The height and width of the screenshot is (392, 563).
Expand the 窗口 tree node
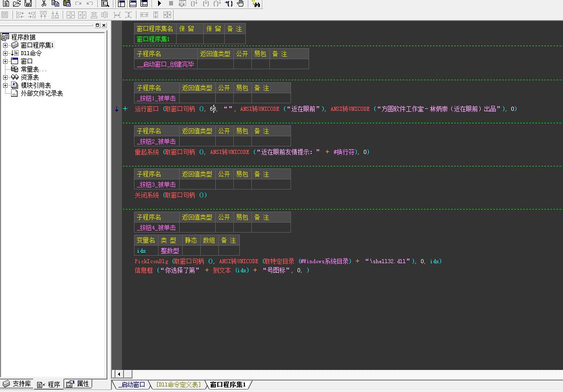coord(6,61)
